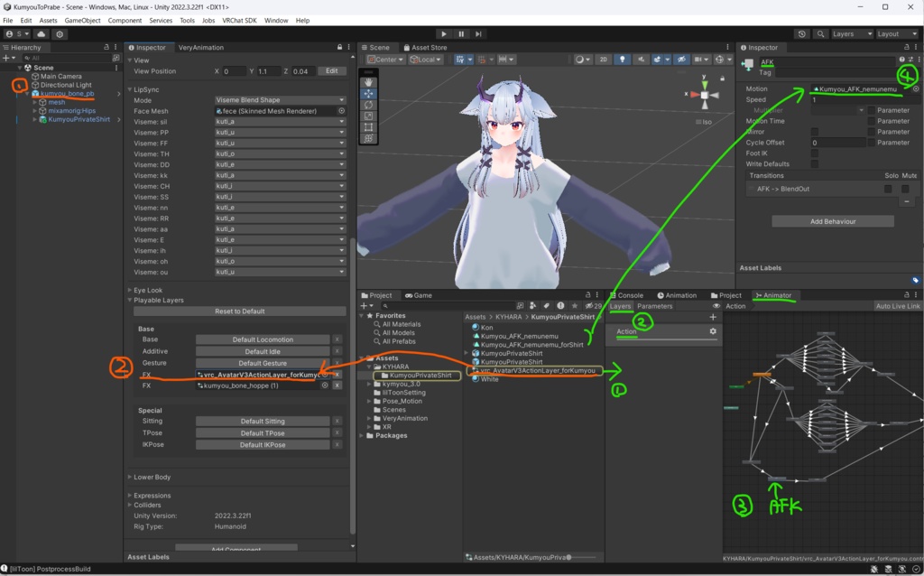
Task: Open the Center pivot mode dropdown
Action: click(386, 60)
